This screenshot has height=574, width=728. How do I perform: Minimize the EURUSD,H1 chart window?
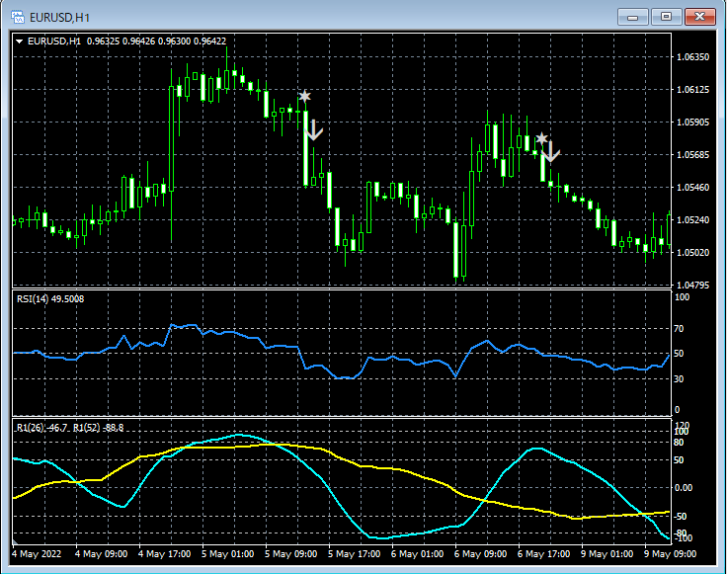point(634,16)
